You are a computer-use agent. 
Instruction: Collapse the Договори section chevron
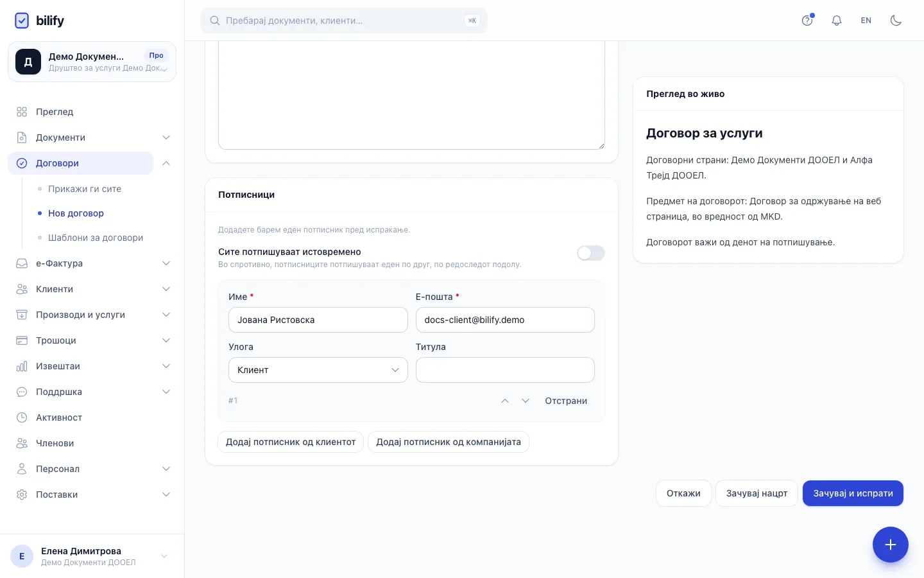(166, 163)
